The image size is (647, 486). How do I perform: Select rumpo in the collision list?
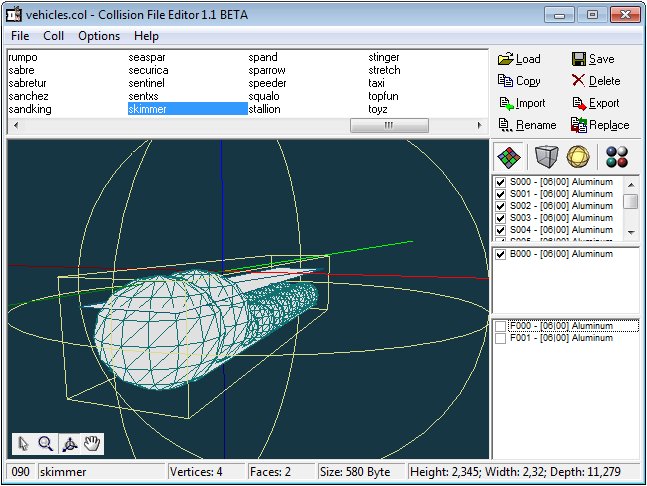coord(23,57)
